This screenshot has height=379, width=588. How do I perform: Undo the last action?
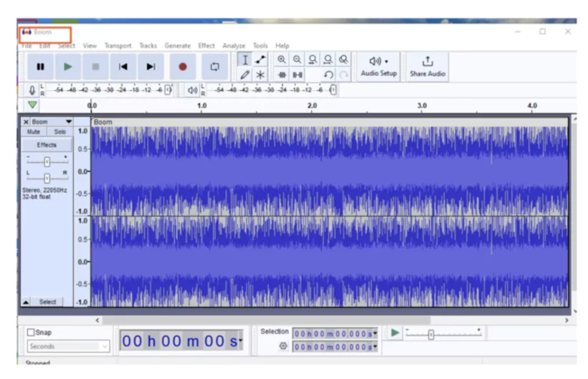click(328, 75)
